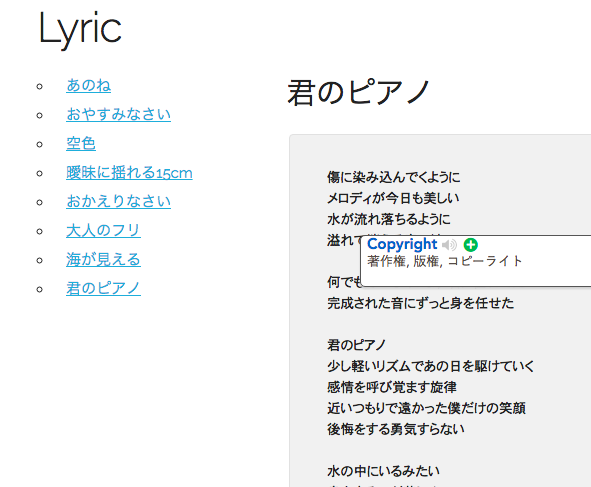Screen dimensions: 591x487
Task: Open the あのね lyric link
Action: [x=89, y=86]
